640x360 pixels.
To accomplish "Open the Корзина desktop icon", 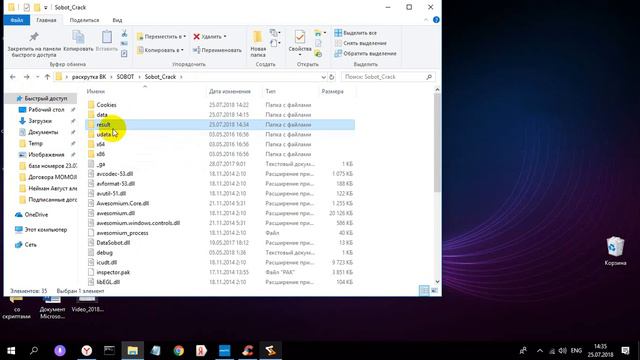I will tap(615, 251).
